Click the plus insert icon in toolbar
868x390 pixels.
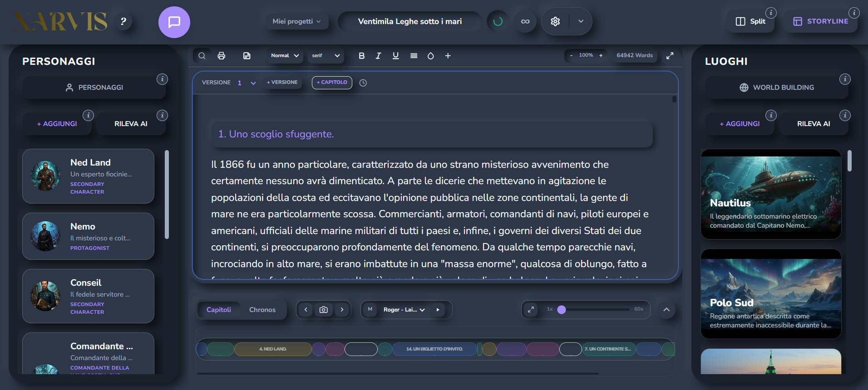pos(448,56)
